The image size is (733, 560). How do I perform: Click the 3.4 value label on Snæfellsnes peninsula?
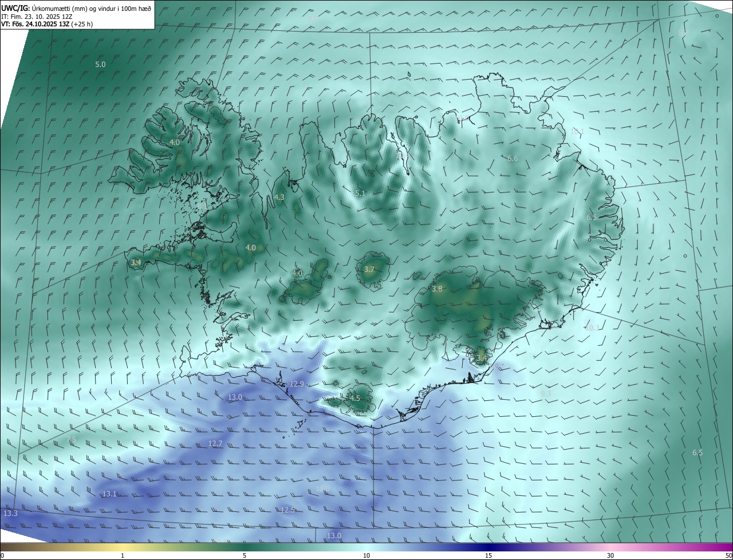click(x=136, y=262)
